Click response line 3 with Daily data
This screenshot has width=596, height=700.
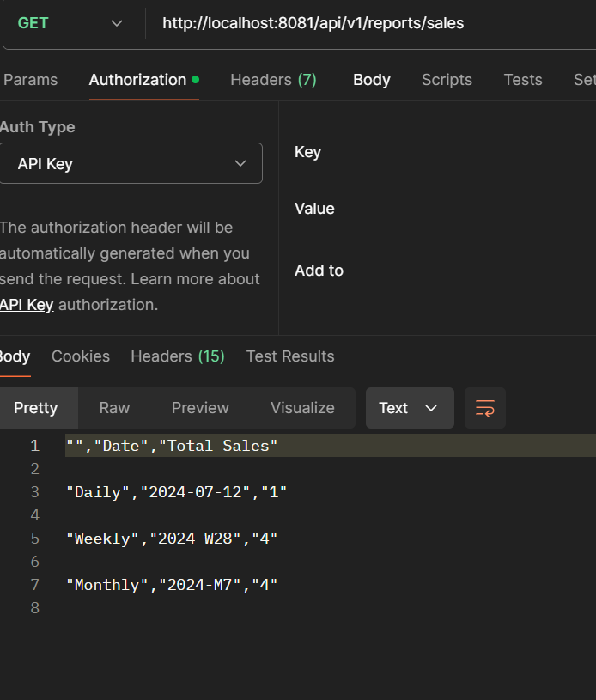coord(176,492)
